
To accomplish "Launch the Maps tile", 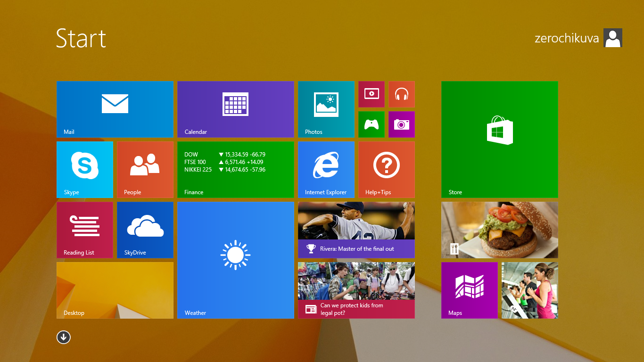I will pos(470,290).
